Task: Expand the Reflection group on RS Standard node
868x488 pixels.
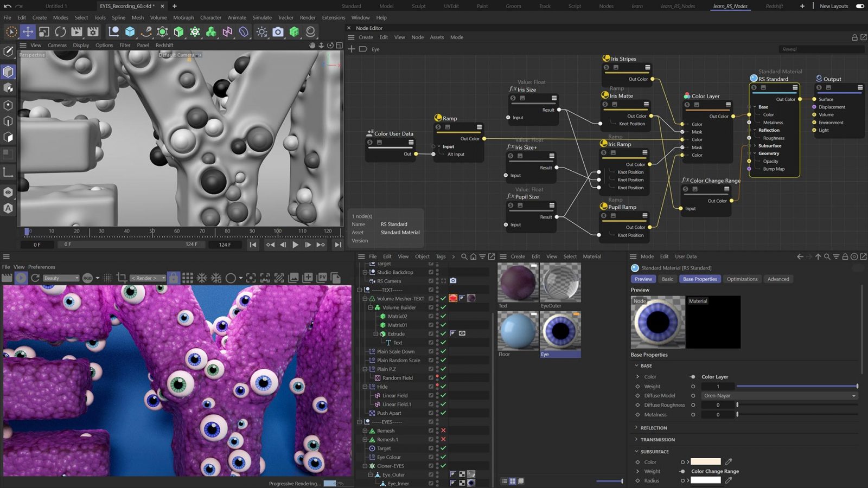Action: (x=756, y=130)
